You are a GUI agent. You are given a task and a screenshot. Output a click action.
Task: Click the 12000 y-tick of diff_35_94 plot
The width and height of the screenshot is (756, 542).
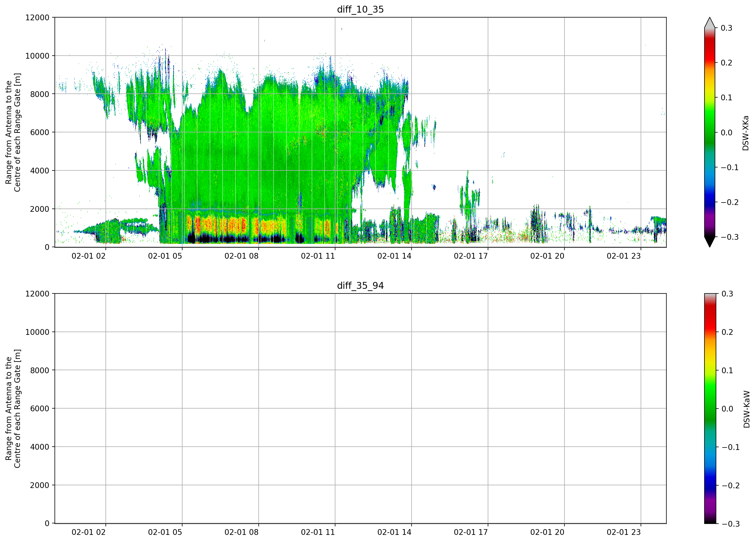[x=37, y=294]
